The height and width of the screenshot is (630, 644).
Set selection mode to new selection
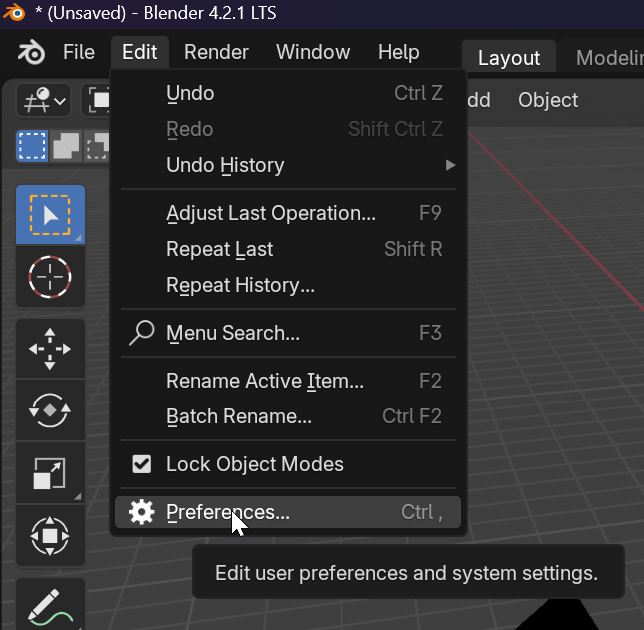tap(32, 146)
